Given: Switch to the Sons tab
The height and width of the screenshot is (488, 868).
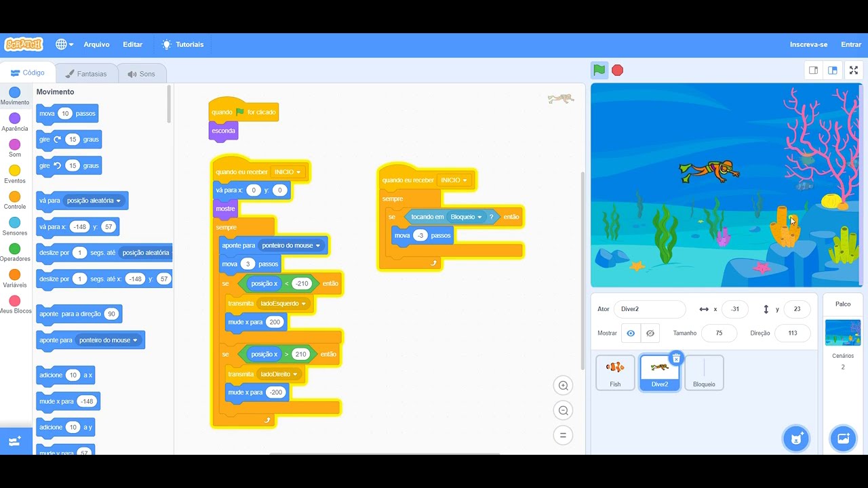Looking at the screenshot, I should [x=142, y=74].
